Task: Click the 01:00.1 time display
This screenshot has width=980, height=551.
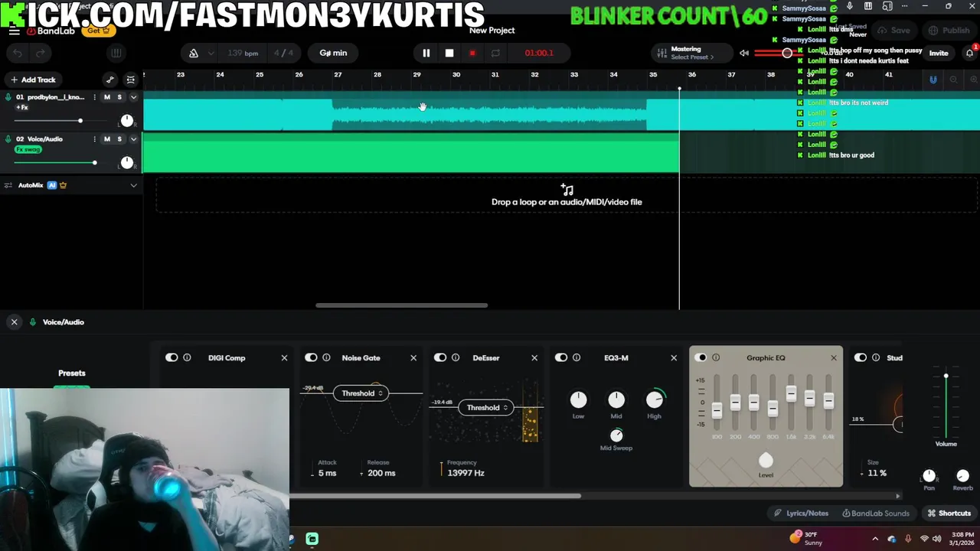Action: pyautogui.click(x=539, y=53)
